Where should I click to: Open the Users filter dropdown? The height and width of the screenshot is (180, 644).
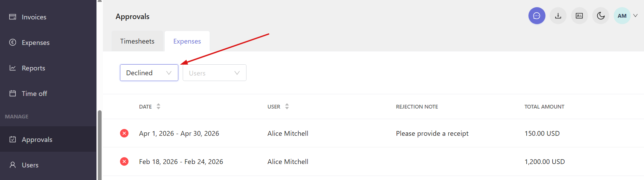pyautogui.click(x=214, y=73)
